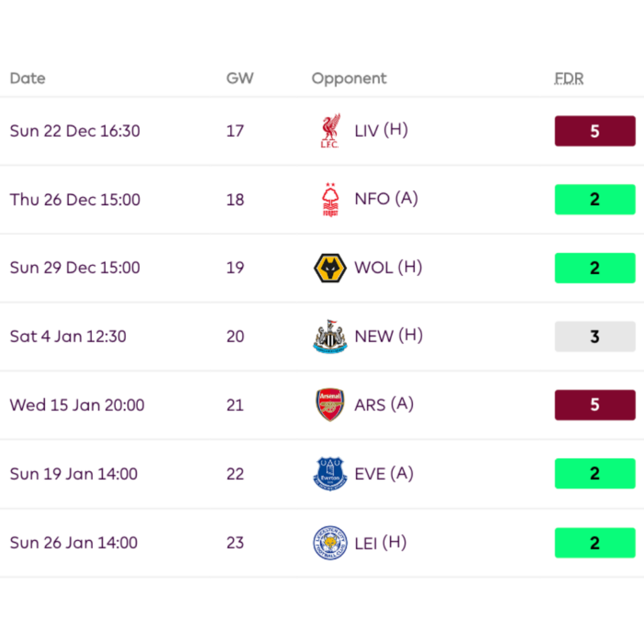The width and height of the screenshot is (644, 644).
Task: Click the grey FDR 3 badge for Newcastle
Action: coord(594,336)
